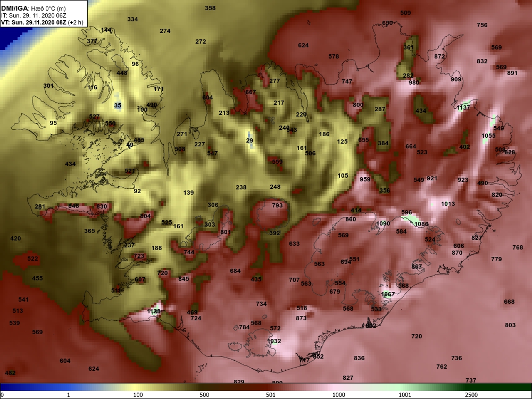The width and height of the screenshot is (532, 399).
Task: Click the map value 762
Action: pos(442,367)
